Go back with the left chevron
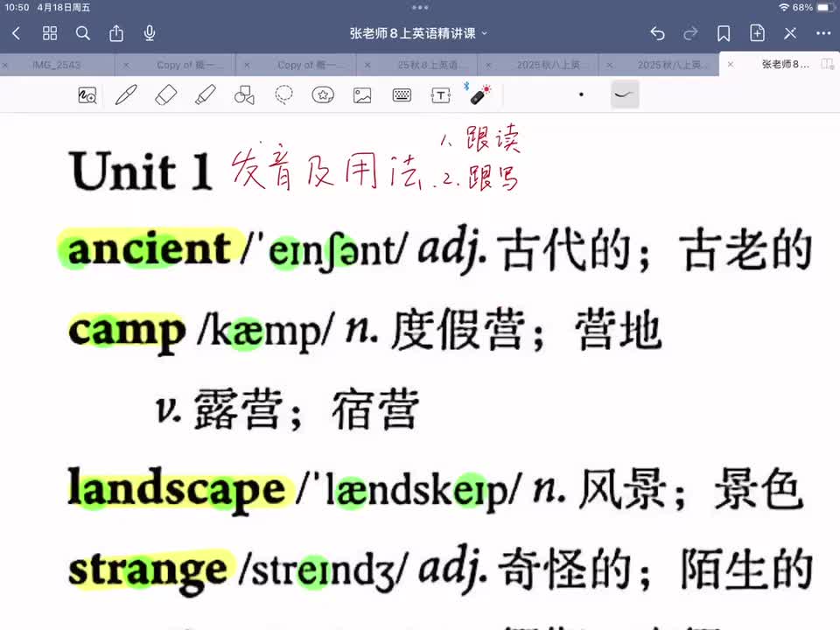 click(16, 34)
